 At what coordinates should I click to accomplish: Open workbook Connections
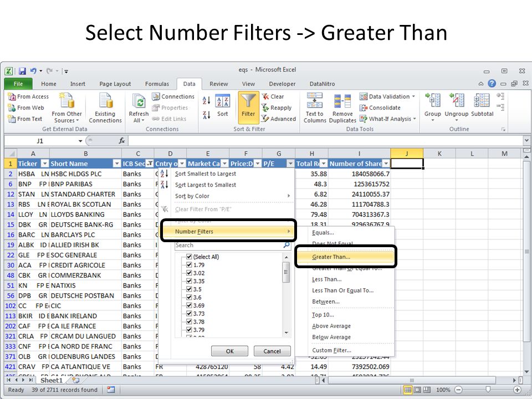click(173, 96)
